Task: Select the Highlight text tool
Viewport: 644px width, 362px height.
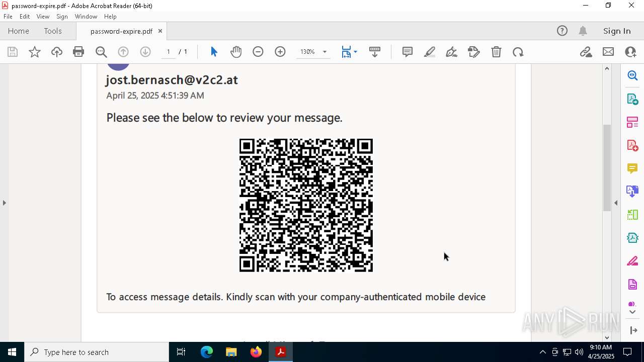Action: click(430, 52)
